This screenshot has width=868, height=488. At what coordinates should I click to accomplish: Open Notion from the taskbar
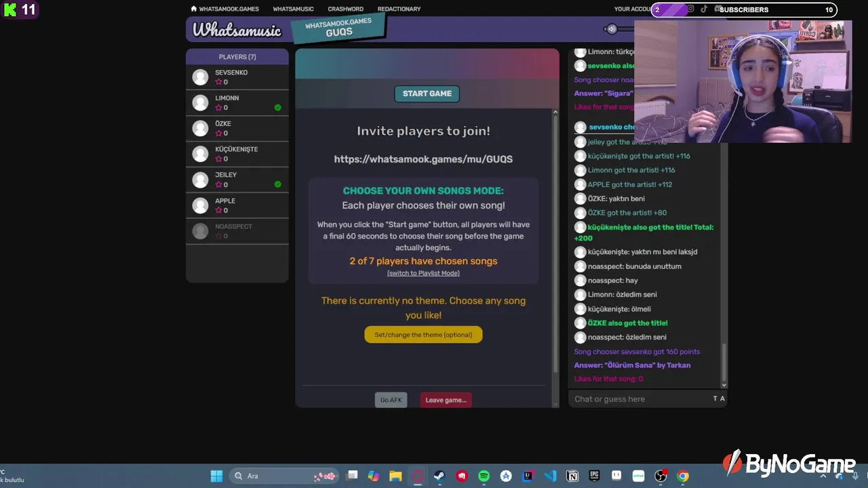coord(572,476)
